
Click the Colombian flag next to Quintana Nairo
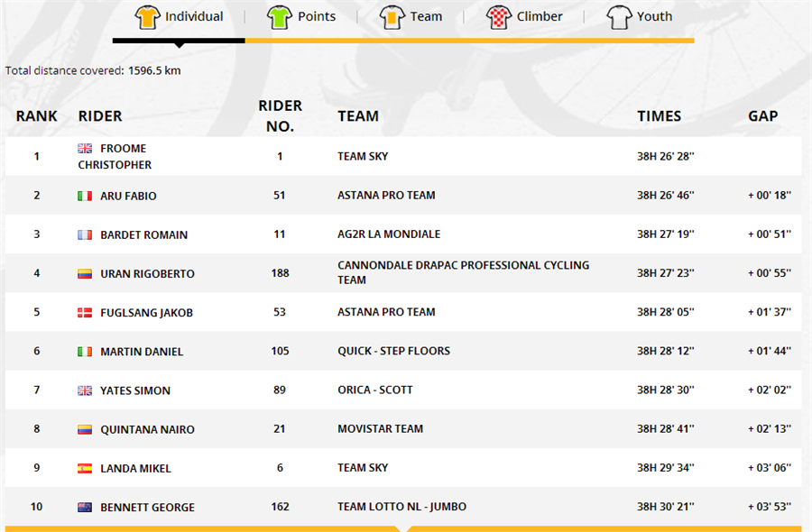click(85, 429)
